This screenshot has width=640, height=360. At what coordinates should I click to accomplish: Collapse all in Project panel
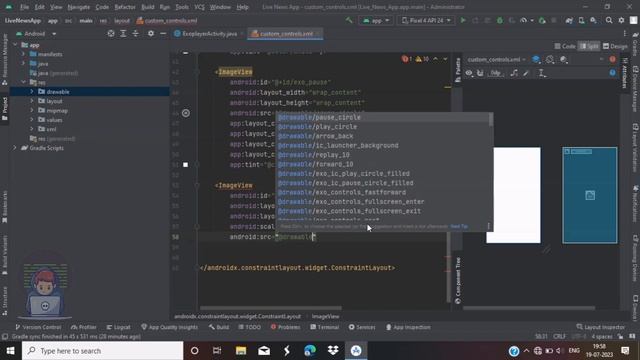(x=136, y=33)
